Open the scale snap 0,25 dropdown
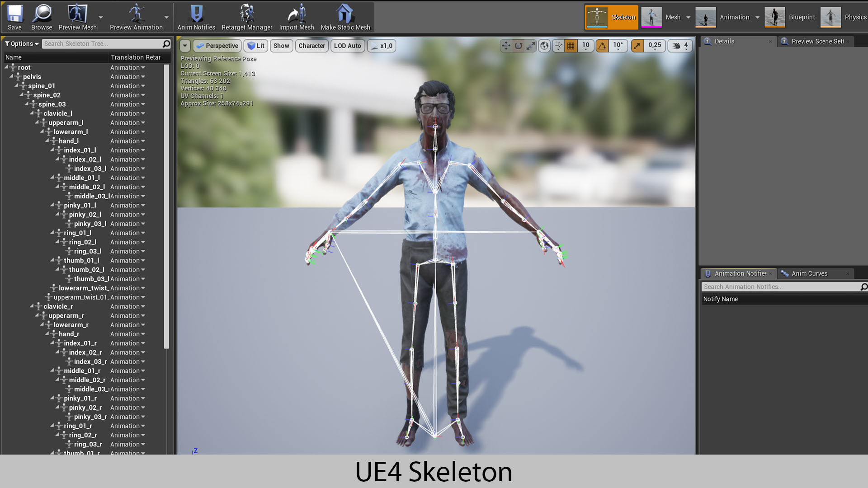 pyautogui.click(x=654, y=46)
